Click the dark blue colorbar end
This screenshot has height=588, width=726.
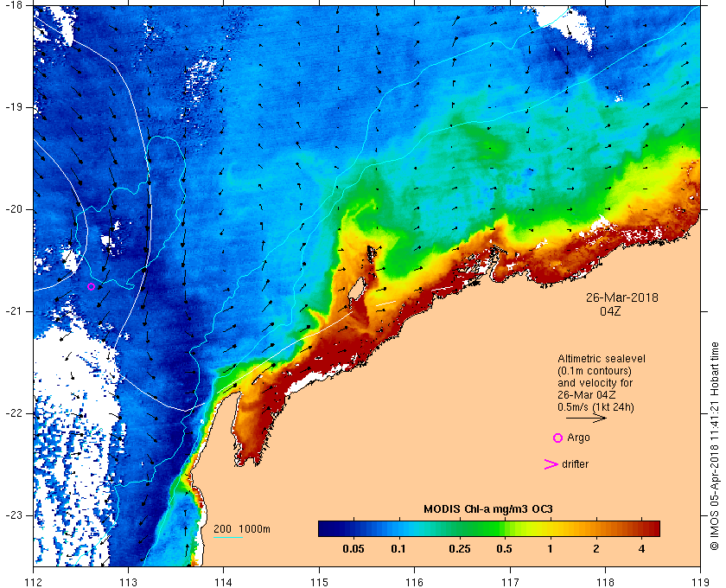pyautogui.click(x=327, y=528)
